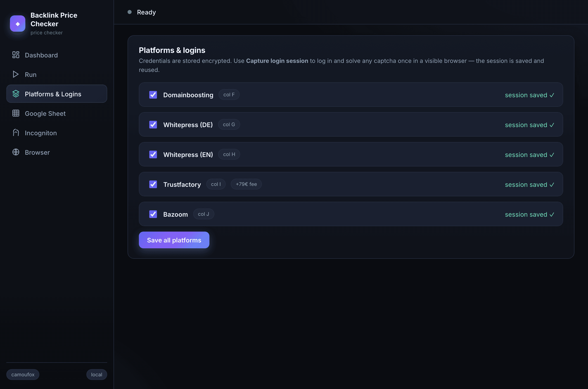Viewport: 588px width, 389px height.
Task: Click the Browser globe icon
Action: click(16, 152)
